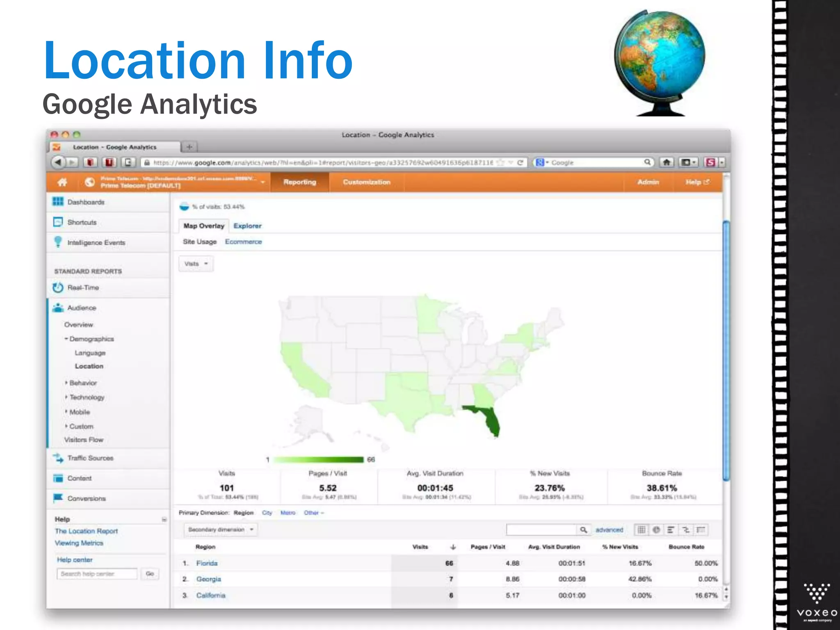
Task: Open The Location Report help link
Action: point(86,531)
